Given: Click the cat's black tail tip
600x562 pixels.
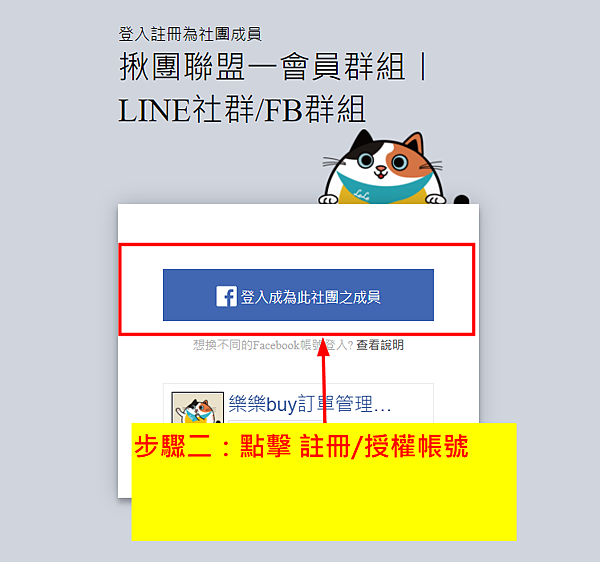Looking at the screenshot, I should [x=461, y=199].
